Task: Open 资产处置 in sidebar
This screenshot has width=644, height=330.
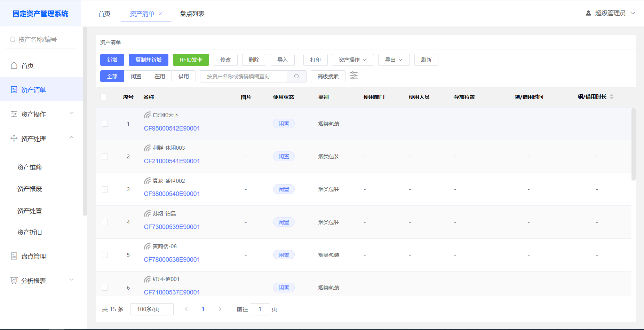Action: (30, 211)
